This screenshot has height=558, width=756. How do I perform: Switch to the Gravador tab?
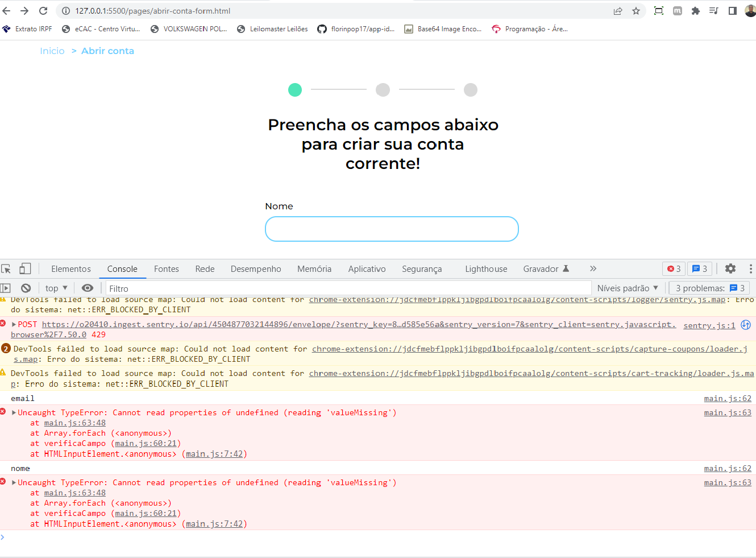[x=541, y=269]
